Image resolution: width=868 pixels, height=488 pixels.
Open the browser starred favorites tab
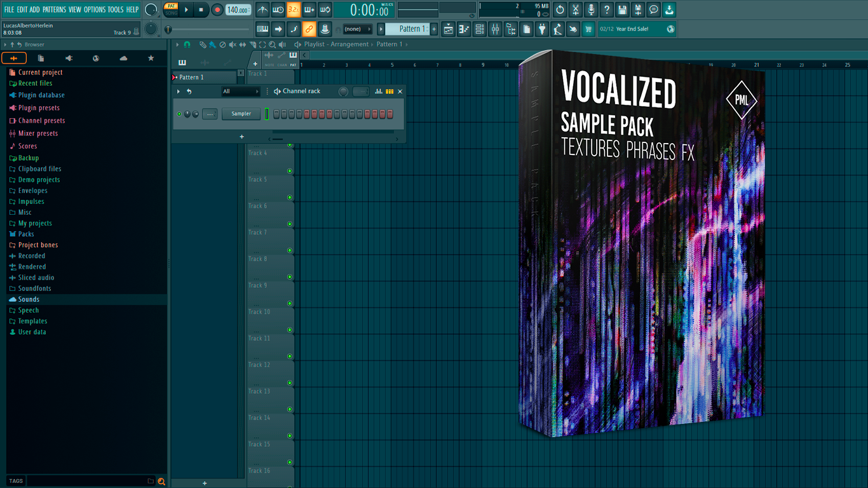click(x=151, y=58)
